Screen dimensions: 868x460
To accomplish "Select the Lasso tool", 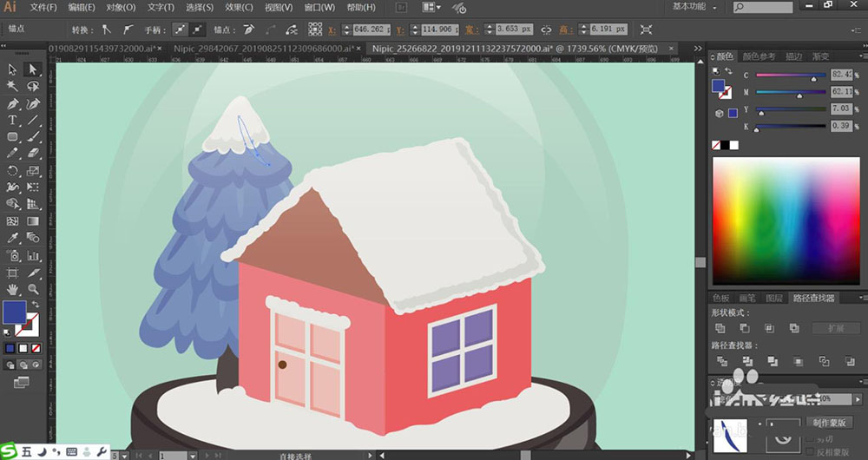I will pos(33,86).
